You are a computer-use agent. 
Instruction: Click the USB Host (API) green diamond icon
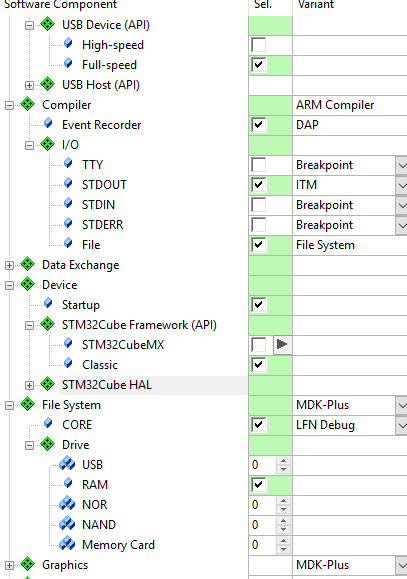(x=47, y=84)
